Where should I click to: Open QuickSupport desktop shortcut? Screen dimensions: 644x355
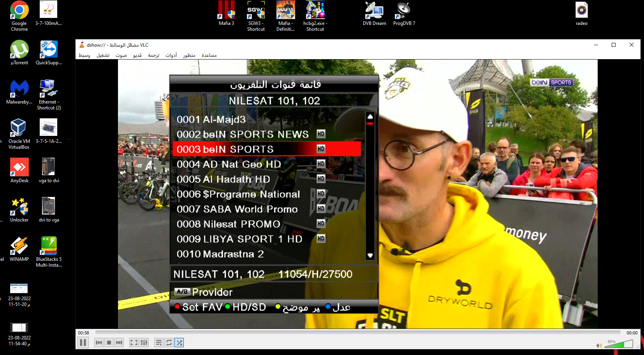(49, 53)
